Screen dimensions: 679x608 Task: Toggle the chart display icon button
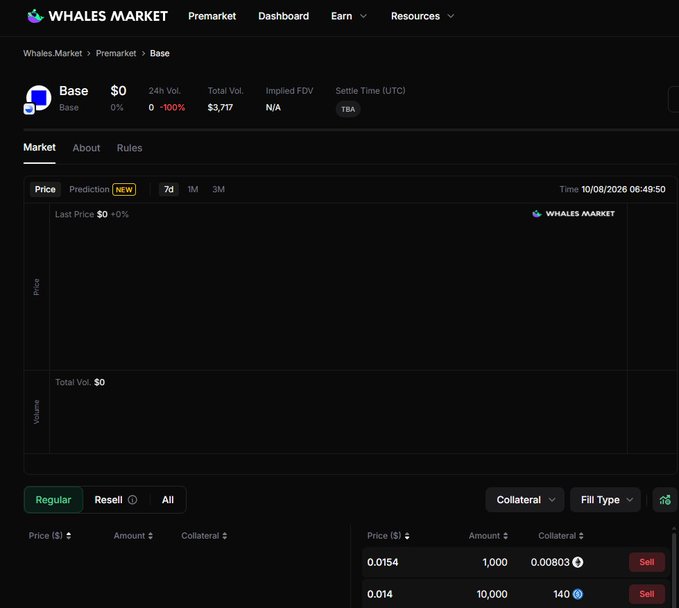coord(665,500)
